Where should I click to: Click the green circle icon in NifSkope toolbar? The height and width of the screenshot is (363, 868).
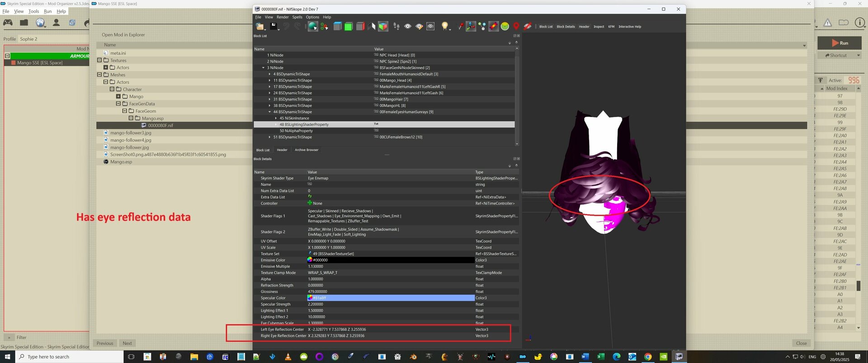pyautogui.click(x=505, y=27)
